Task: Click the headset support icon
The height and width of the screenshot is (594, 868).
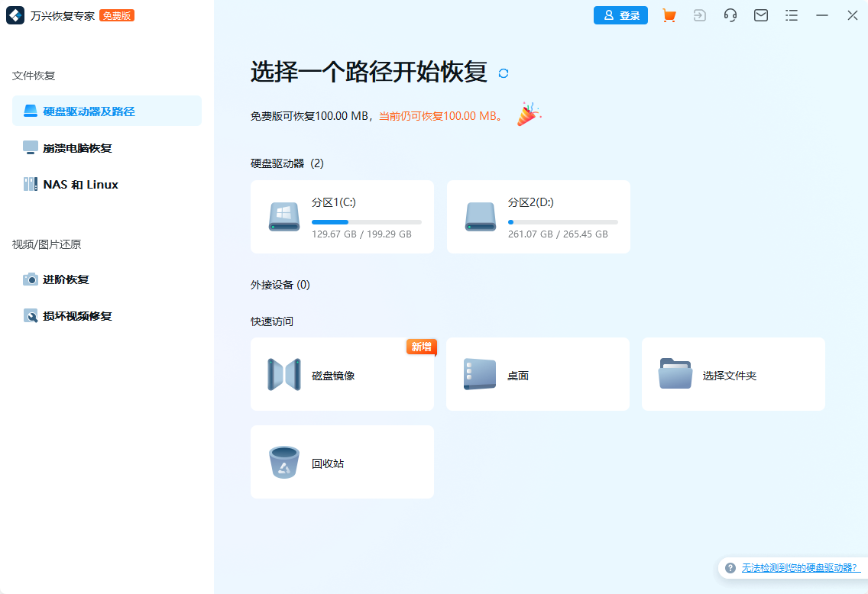Action: [730, 15]
